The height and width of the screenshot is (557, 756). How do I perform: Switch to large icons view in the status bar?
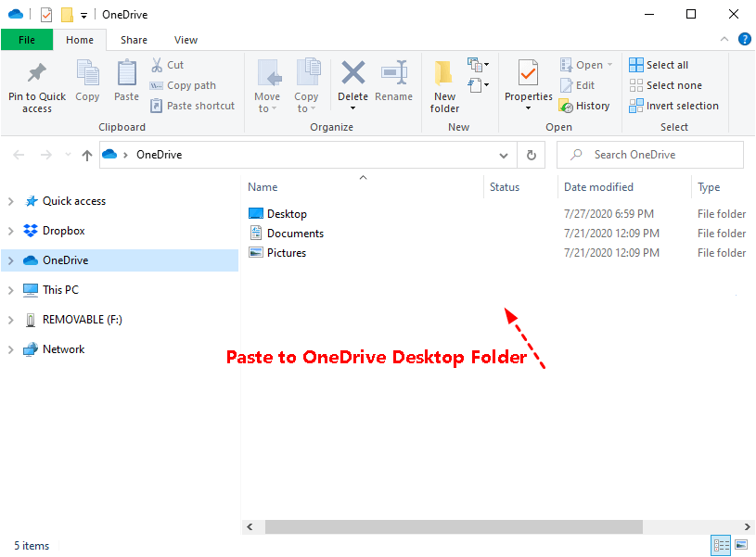point(740,545)
